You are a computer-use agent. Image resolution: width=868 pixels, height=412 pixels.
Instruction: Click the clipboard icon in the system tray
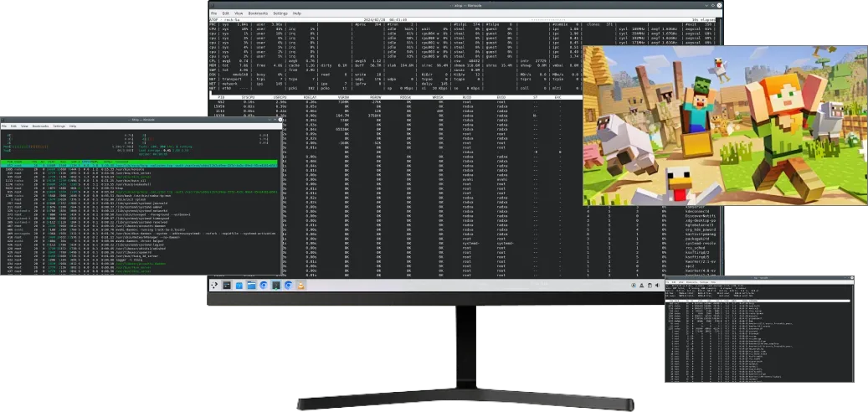click(x=650, y=286)
